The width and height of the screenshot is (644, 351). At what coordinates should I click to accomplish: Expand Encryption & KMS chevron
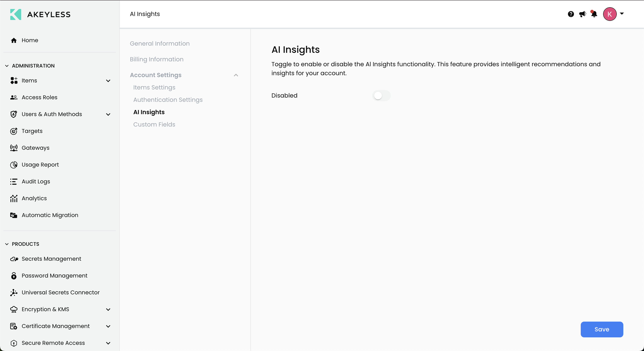coord(108,309)
